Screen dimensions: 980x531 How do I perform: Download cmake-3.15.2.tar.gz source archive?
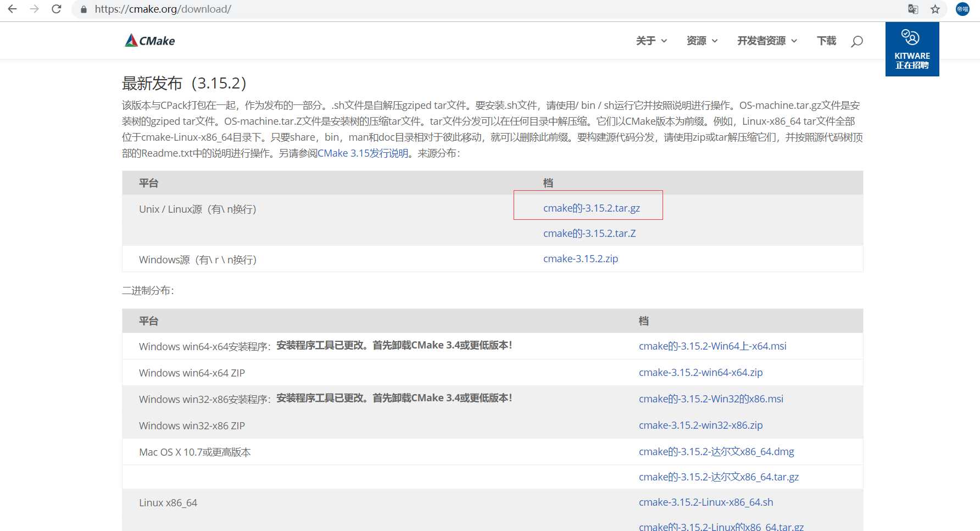coord(592,208)
